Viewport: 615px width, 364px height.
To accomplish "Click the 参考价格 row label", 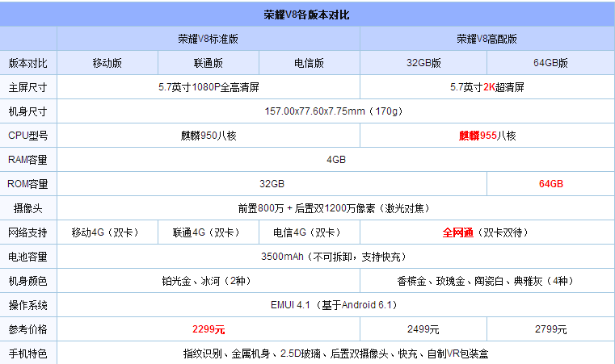I will tap(27, 329).
